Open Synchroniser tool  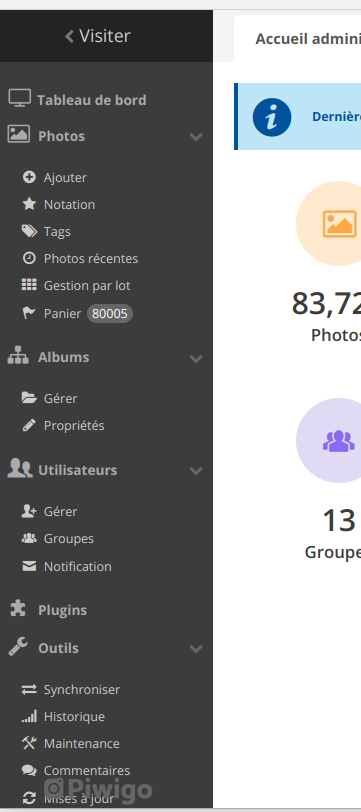[x=82, y=690]
